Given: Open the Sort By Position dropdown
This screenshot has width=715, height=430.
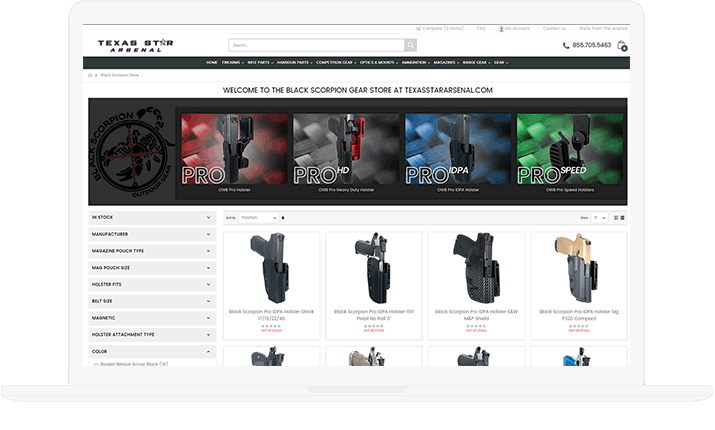Looking at the screenshot, I should coord(258,218).
